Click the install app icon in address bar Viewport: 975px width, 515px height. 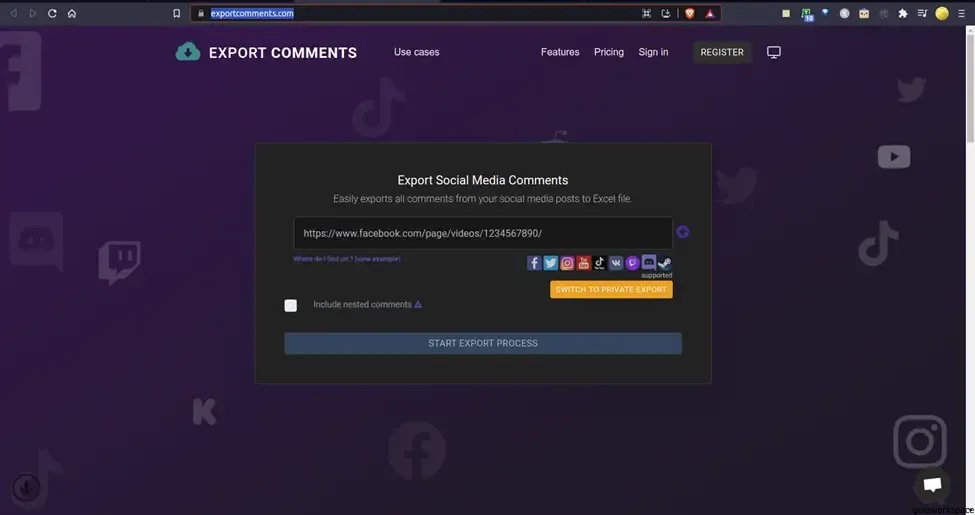(666, 13)
